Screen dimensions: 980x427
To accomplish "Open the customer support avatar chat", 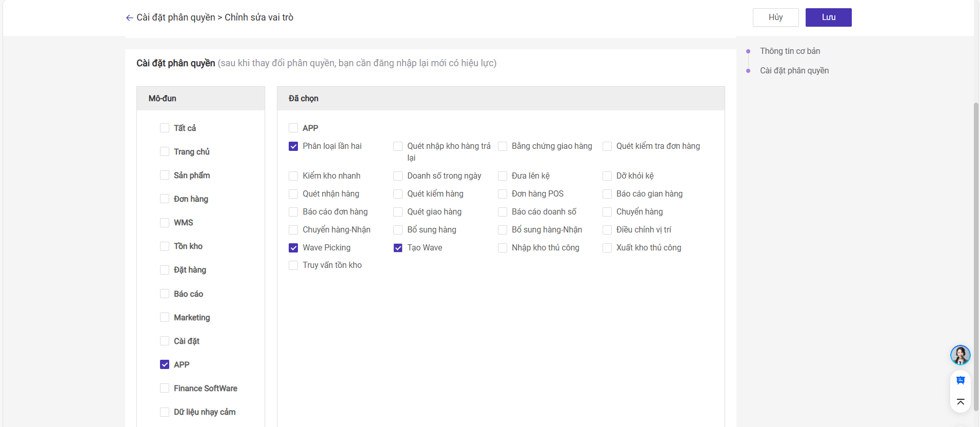I will [960, 355].
